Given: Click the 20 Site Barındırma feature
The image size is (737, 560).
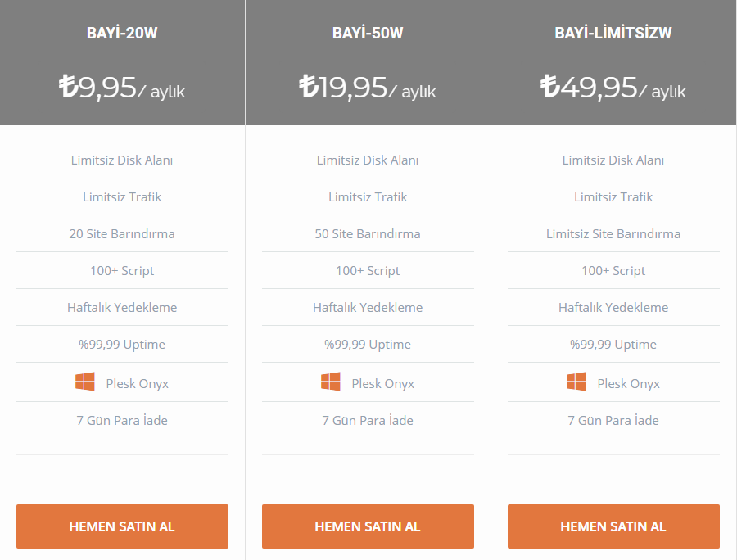Looking at the screenshot, I should (x=122, y=233).
